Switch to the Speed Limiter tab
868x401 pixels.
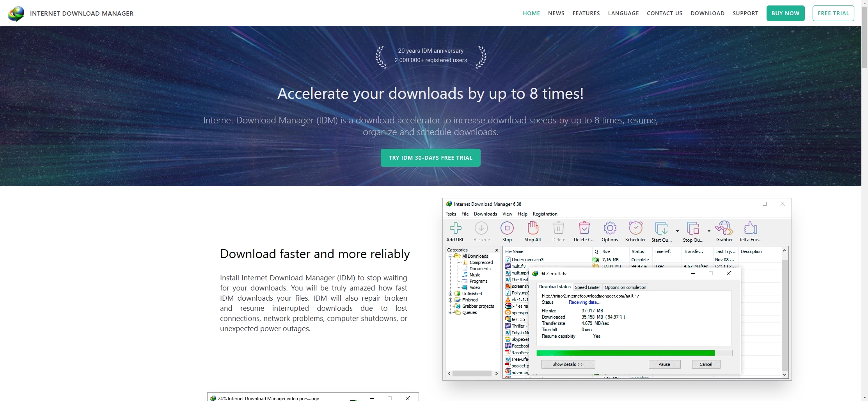[x=588, y=287]
